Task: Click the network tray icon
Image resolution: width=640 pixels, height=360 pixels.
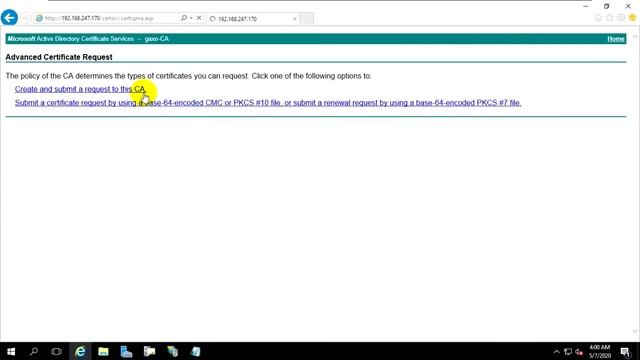Action: (x=568, y=352)
